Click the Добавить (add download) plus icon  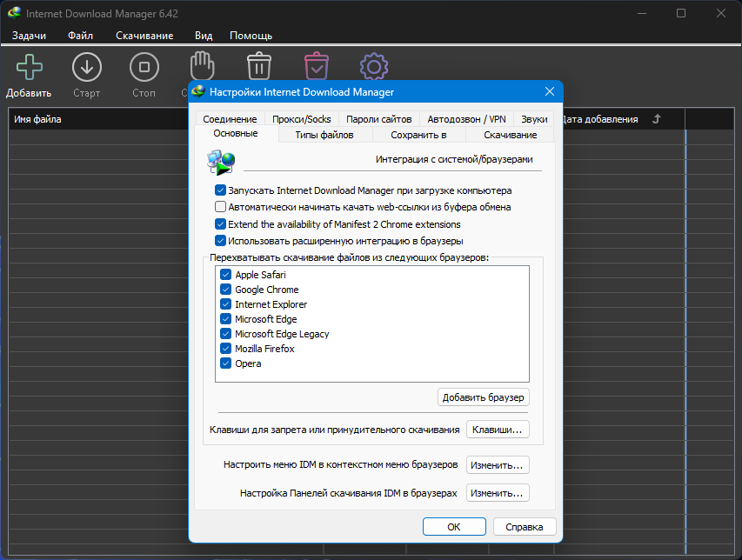tap(30, 67)
